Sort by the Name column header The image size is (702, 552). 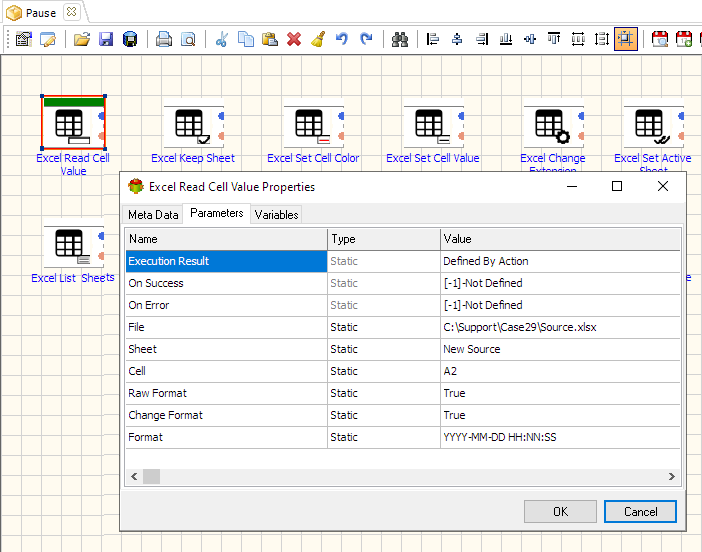pos(227,239)
